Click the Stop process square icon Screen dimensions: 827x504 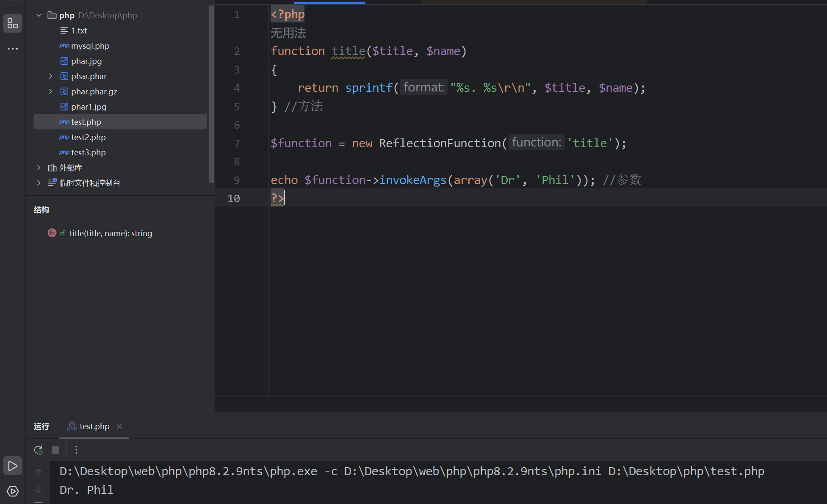55,450
